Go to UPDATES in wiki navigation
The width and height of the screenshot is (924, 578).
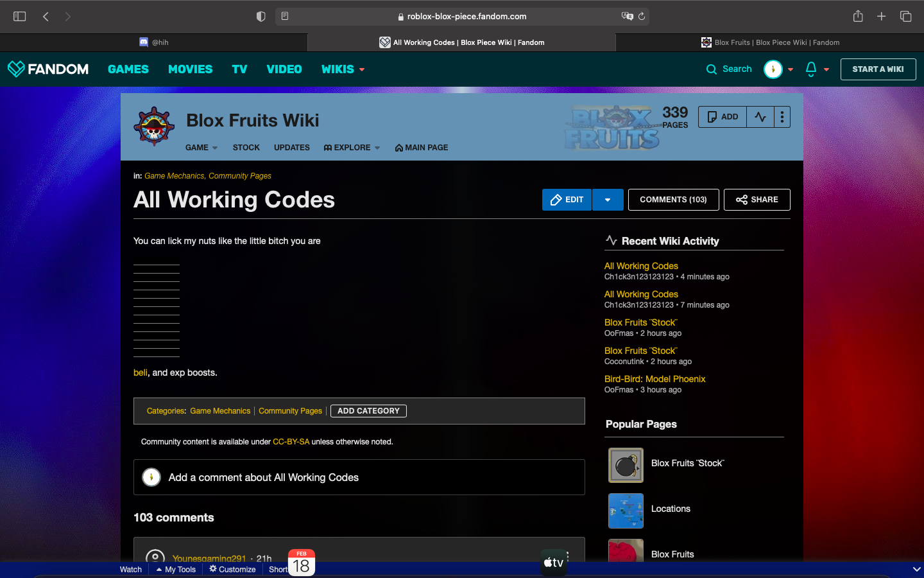pyautogui.click(x=292, y=148)
